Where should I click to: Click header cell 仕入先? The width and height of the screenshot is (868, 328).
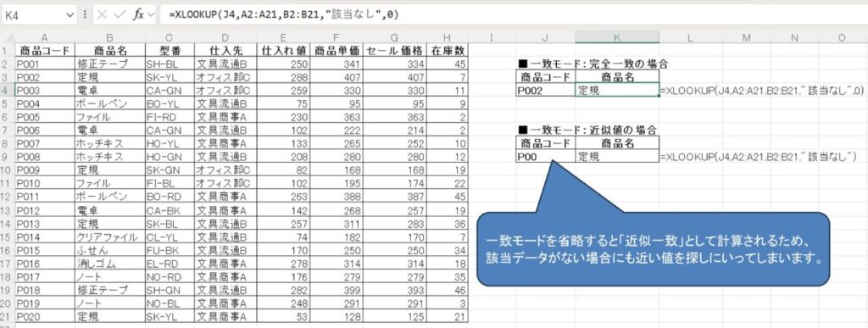[225, 51]
